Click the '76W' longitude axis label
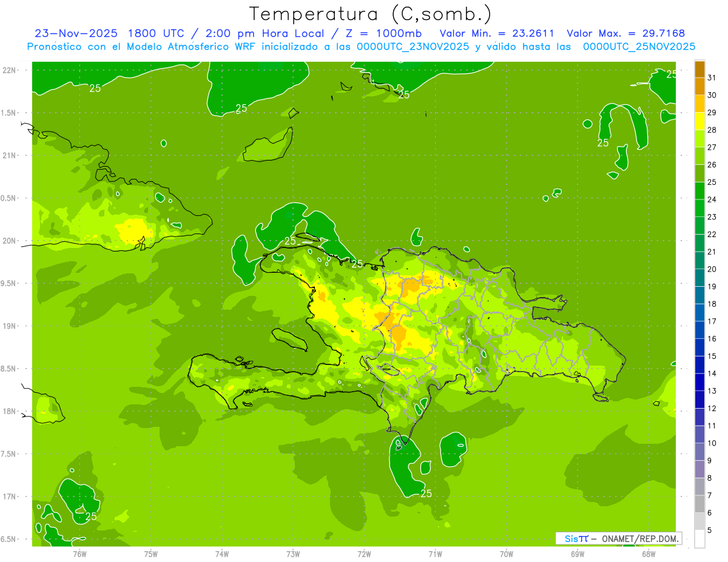This screenshot has height=562, width=728. (x=79, y=554)
